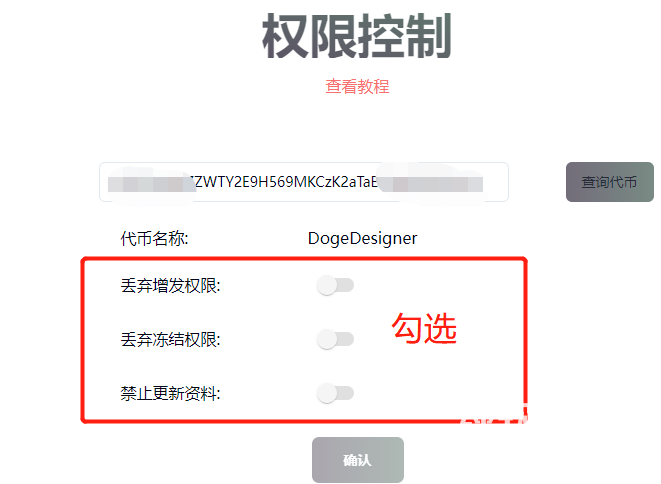
Task: Click the white watermark at the red box's bottom-right corner
Action: point(494,415)
